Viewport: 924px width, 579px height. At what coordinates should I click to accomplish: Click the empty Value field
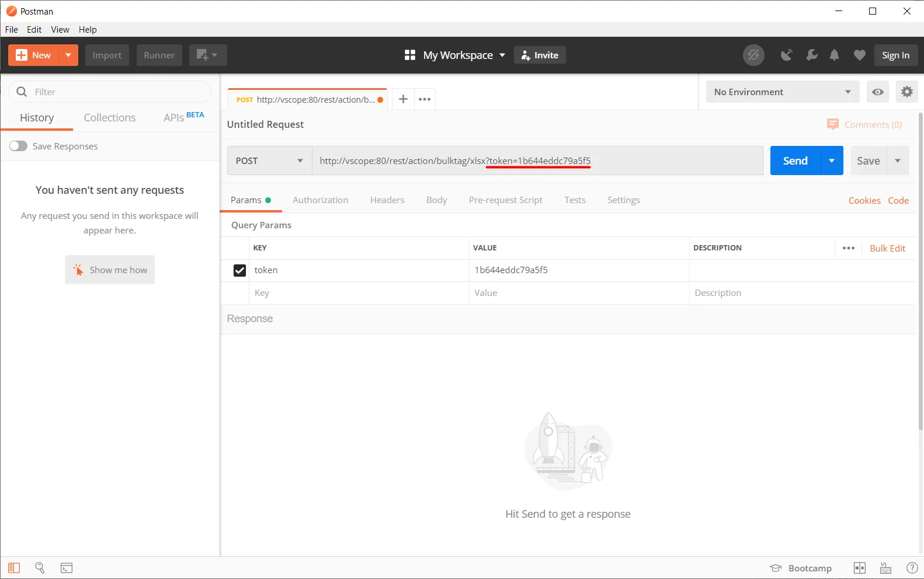(579, 293)
